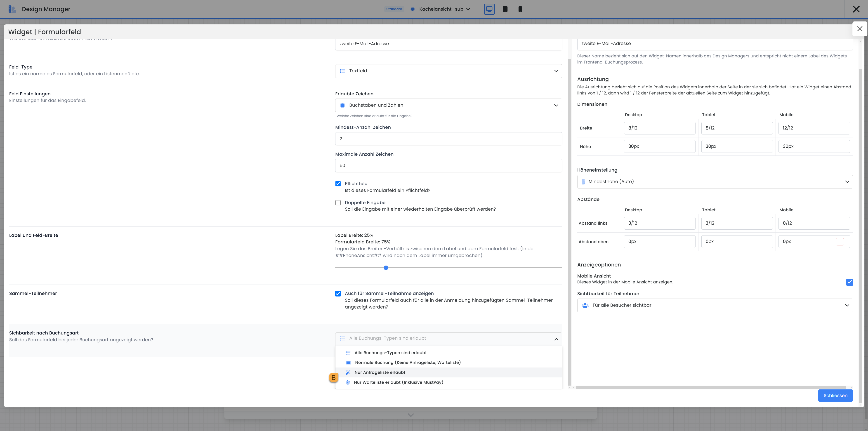The height and width of the screenshot is (431, 868).
Task: Open the Feld-Type Textfeld dropdown
Action: tap(448, 71)
